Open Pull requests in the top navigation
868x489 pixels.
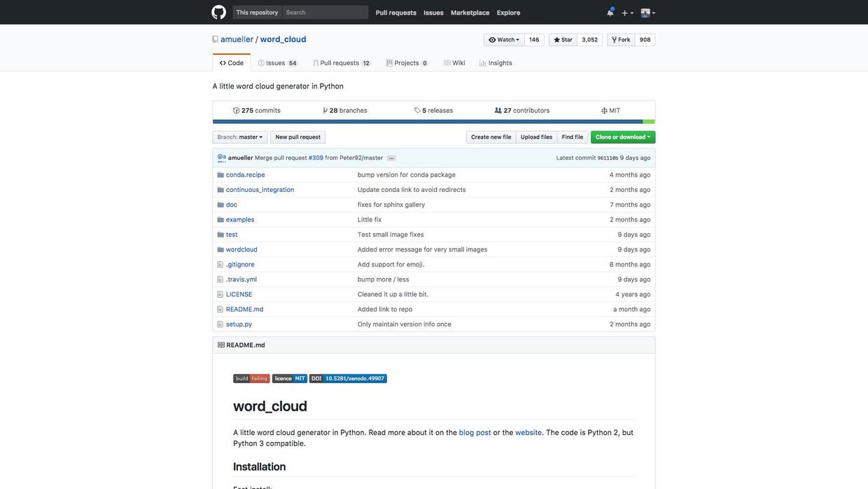pos(396,13)
